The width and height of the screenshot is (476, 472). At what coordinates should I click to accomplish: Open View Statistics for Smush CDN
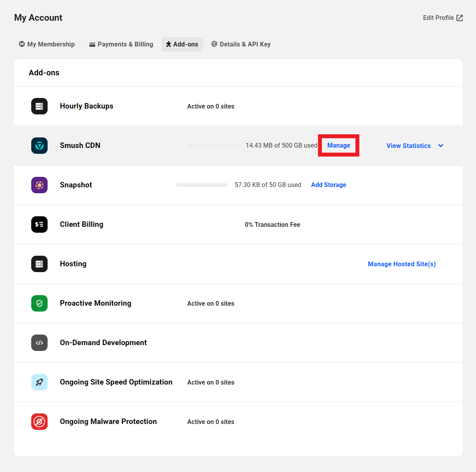coord(409,146)
